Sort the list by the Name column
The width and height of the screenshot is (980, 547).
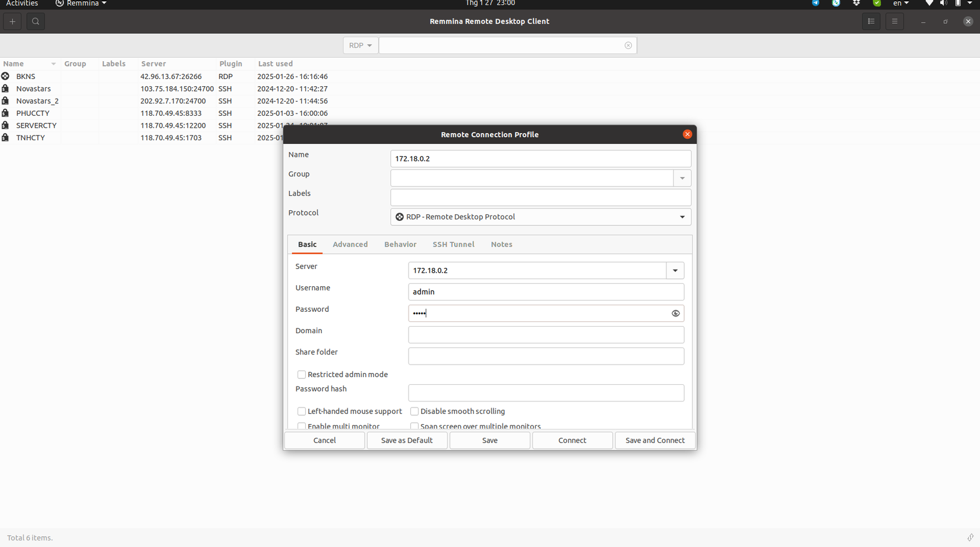point(30,64)
